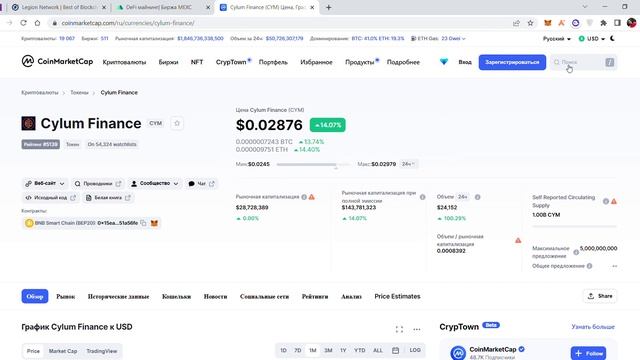The image size is (640, 360).
Task: Select ALL chart range
Action: click(378, 350)
